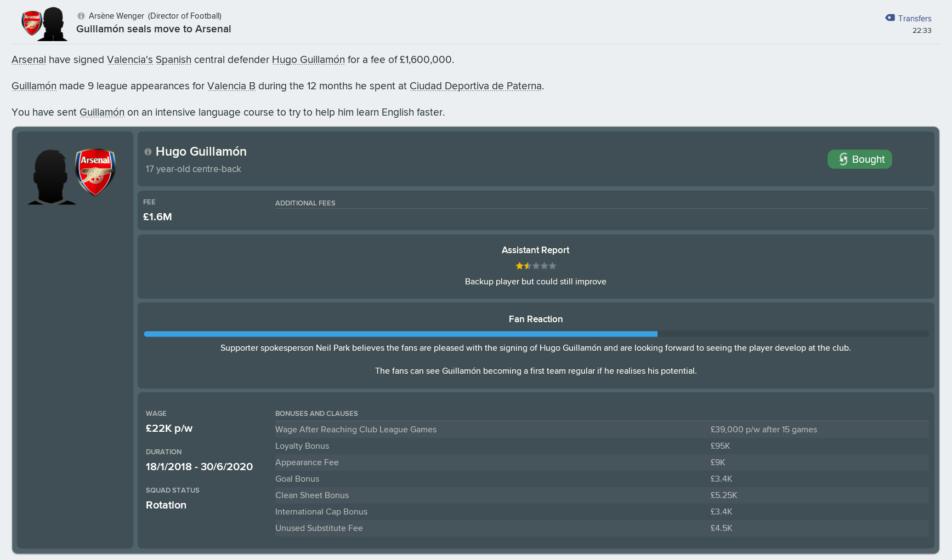
Task: Click the Arsenal badge in the player panel
Action: [x=95, y=172]
